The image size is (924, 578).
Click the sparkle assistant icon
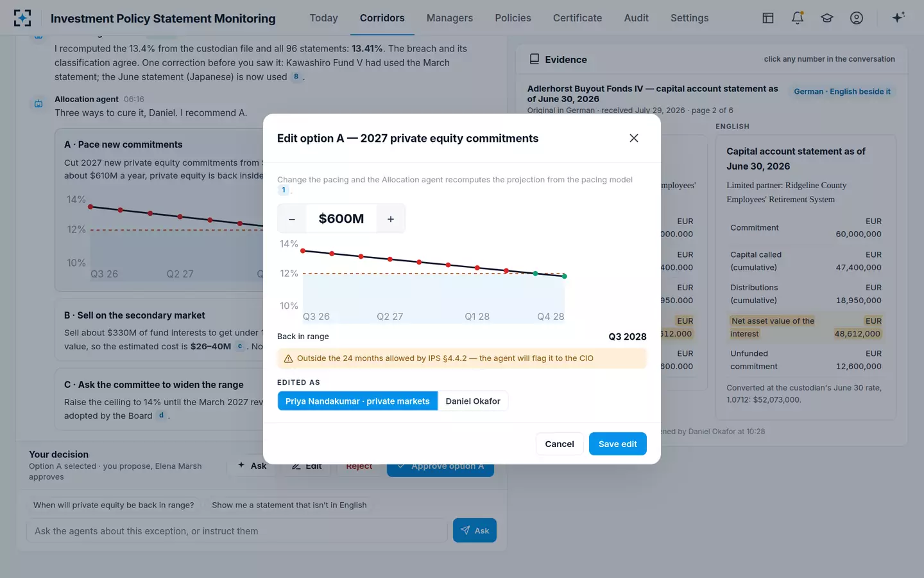(898, 17)
